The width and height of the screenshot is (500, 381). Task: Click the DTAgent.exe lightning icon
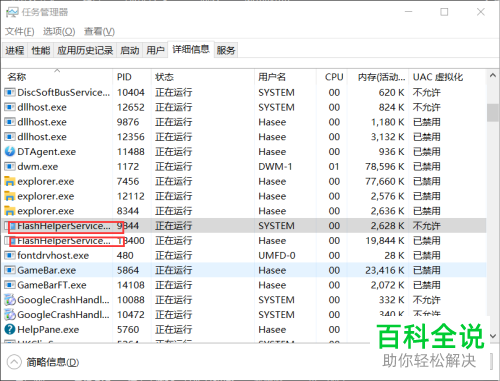(x=10, y=151)
